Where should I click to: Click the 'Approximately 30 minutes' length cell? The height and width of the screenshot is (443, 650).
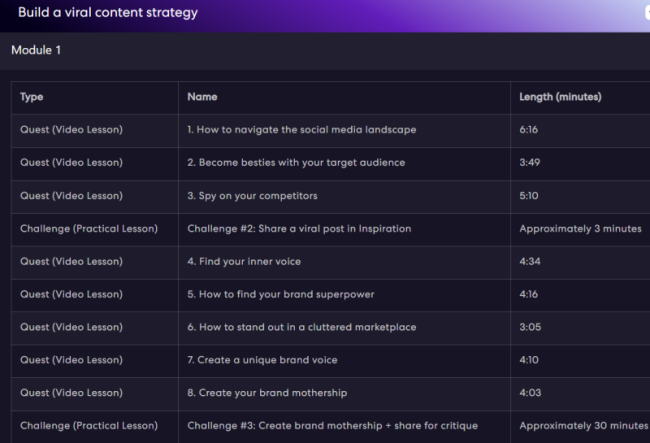point(583,426)
